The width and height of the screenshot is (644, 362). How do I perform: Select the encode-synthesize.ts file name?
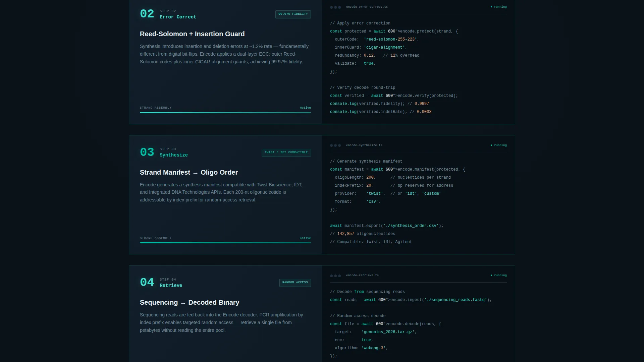pos(364,145)
